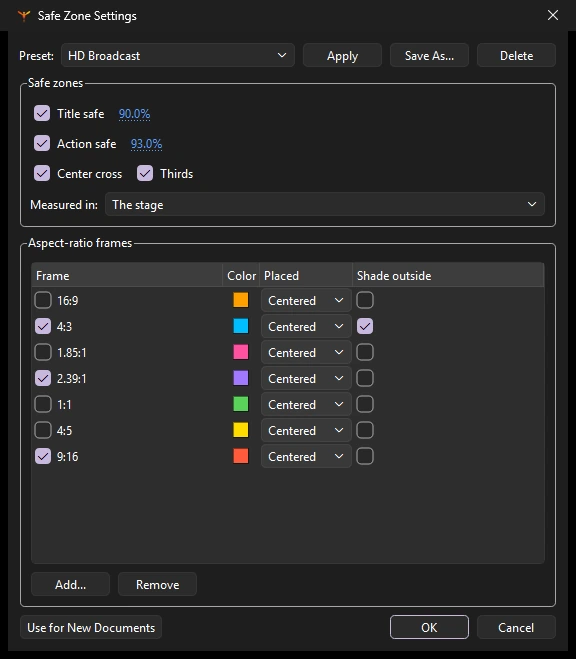Screen dimensions: 576x659
Task: Click the Save As... button
Action: click(429, 55)
